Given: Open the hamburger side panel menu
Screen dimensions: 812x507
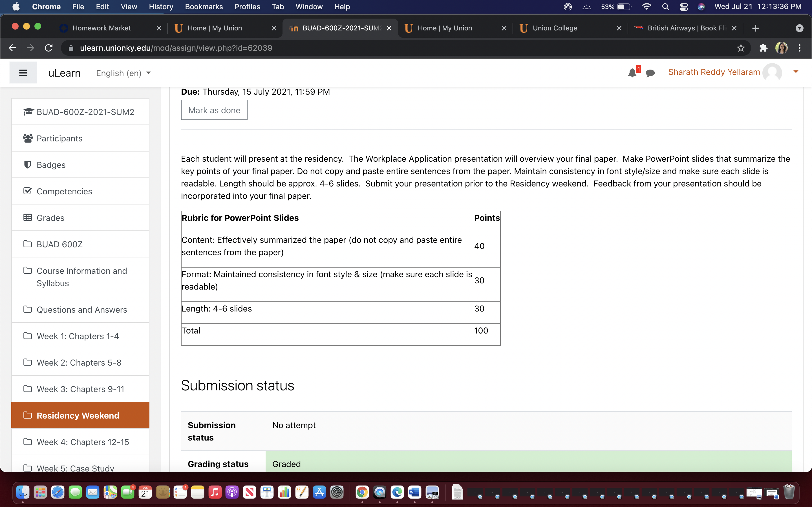Looking at the screenshot, I should coord(23,73).
